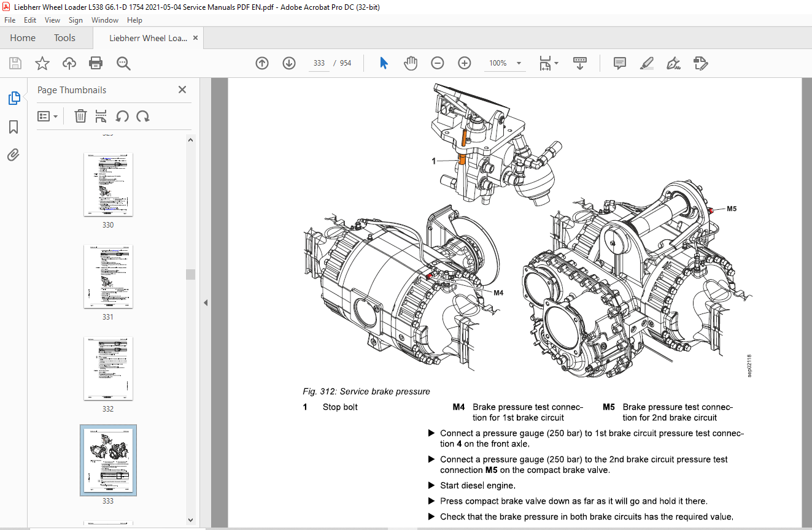Viewport: 812px width, 530px height.
Task: Open the Attachments paperclip icon
Action: [14, 155]
